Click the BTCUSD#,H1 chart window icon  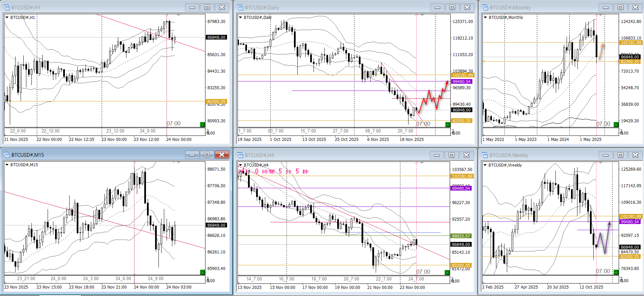[x=7, y=7]
